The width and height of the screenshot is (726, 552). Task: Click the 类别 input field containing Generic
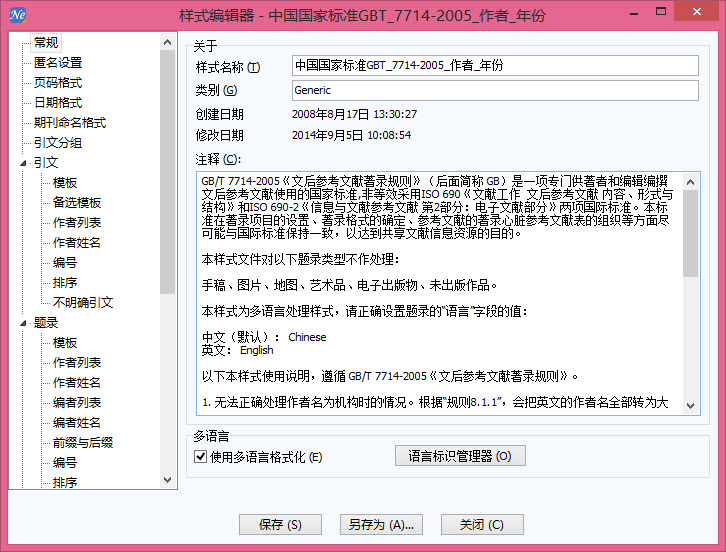click(x=495, y=90)
